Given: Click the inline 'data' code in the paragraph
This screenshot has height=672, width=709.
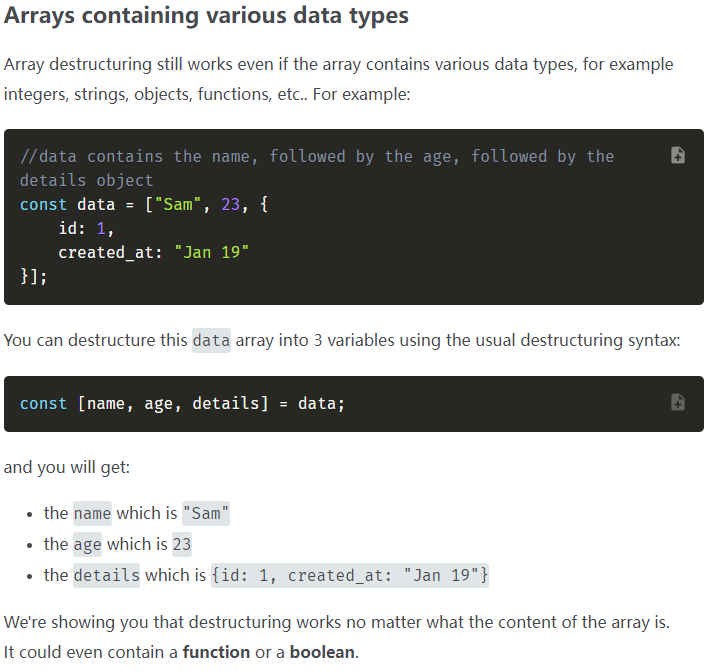Looking at the screenshot, I should [211, 340].
